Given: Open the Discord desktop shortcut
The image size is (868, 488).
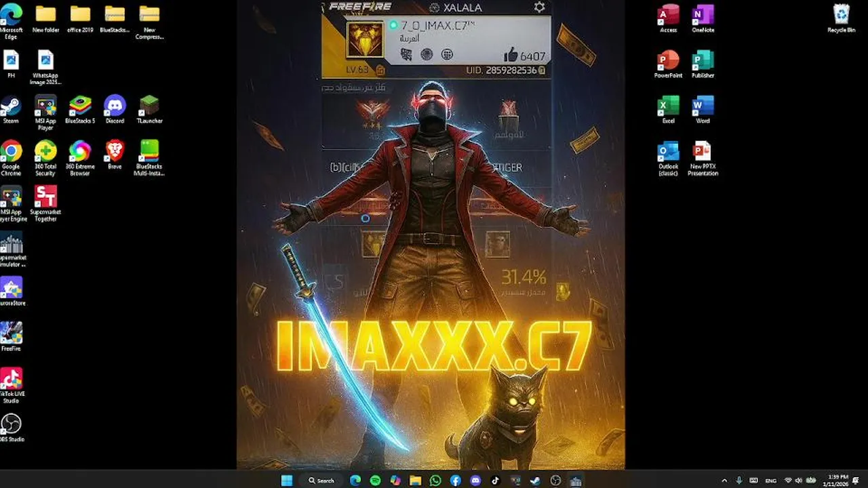Looking at the screenshot, I should 115,110.
